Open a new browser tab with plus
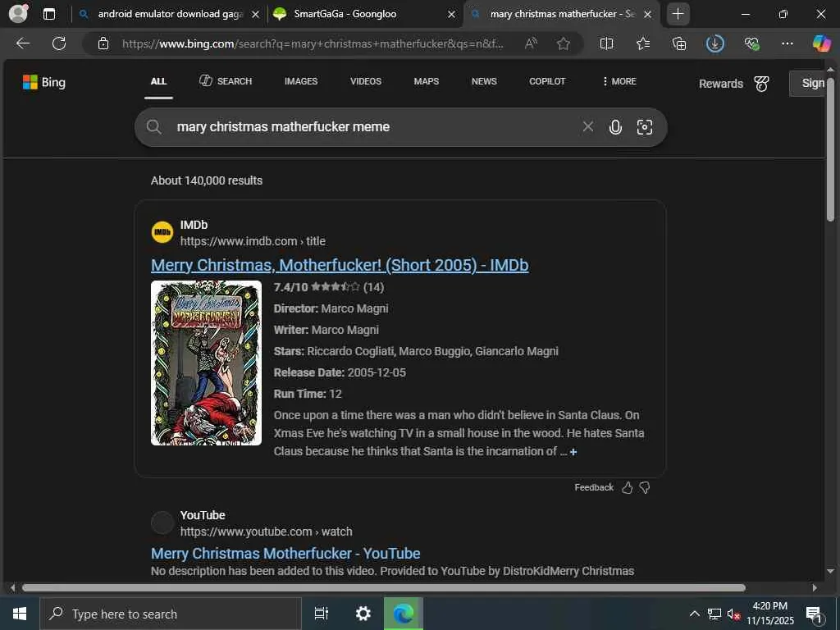The height and width of the screenshot is (630, 840). point(678,14)
